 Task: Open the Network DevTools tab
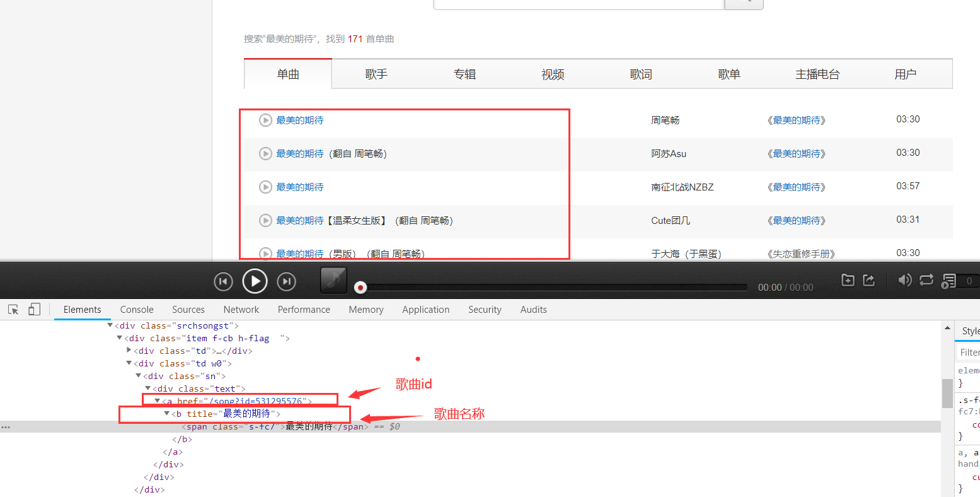coord(241,309)
